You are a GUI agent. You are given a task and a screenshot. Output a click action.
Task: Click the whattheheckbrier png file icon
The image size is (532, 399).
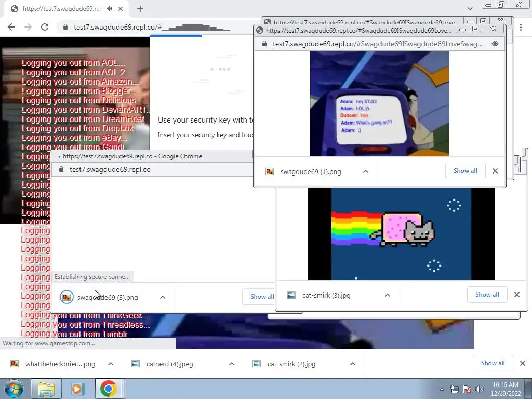coord(15,364)
